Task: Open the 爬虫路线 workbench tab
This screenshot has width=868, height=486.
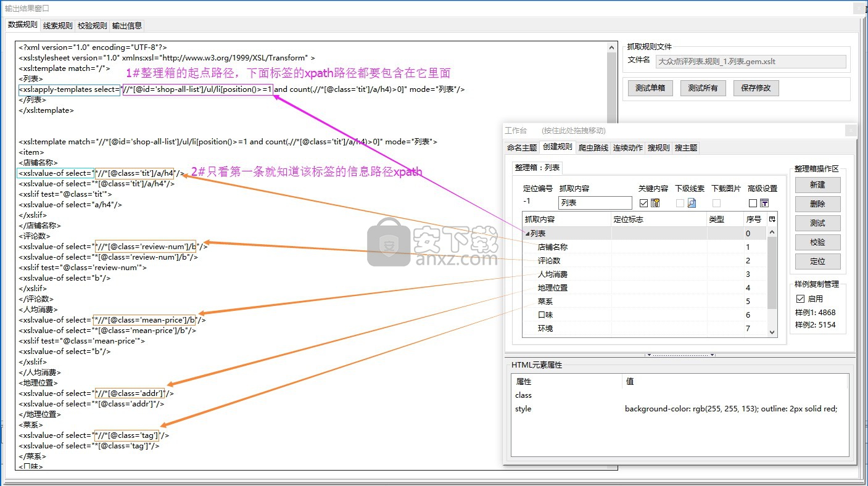Action: (x=593, y=147)
